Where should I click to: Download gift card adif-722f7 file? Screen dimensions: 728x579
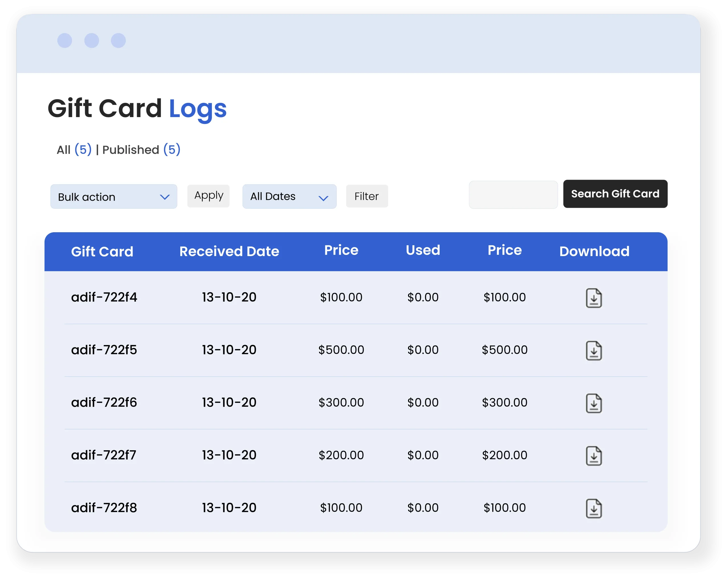coord(593,456)
